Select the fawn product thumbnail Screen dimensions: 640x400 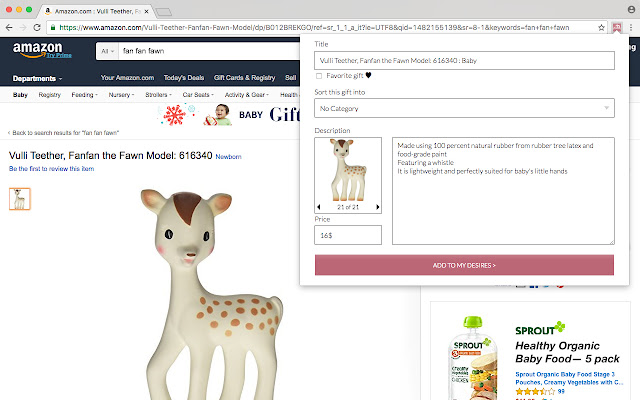20,199
